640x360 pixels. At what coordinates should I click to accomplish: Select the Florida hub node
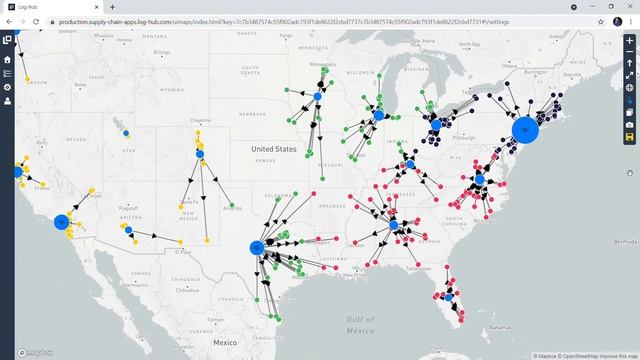(x=449, y=298)
